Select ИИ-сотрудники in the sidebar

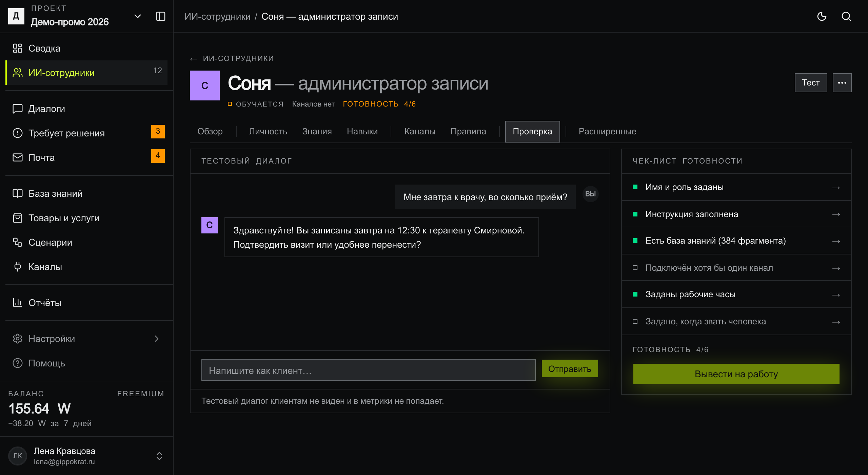click(86, 73)
